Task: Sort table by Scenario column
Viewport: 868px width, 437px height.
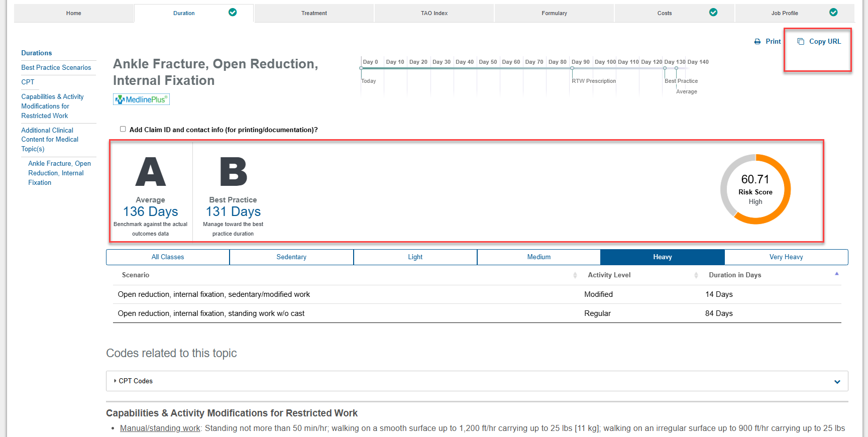Action: coord(136,275)
